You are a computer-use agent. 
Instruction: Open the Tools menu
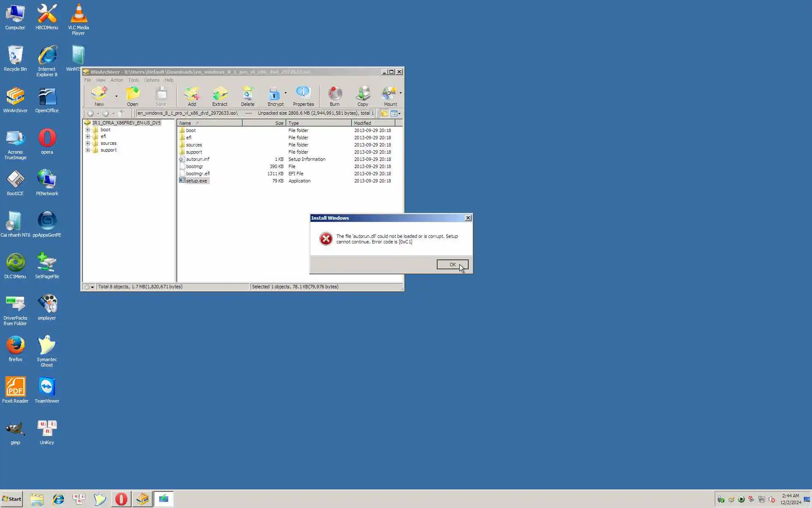133,80
